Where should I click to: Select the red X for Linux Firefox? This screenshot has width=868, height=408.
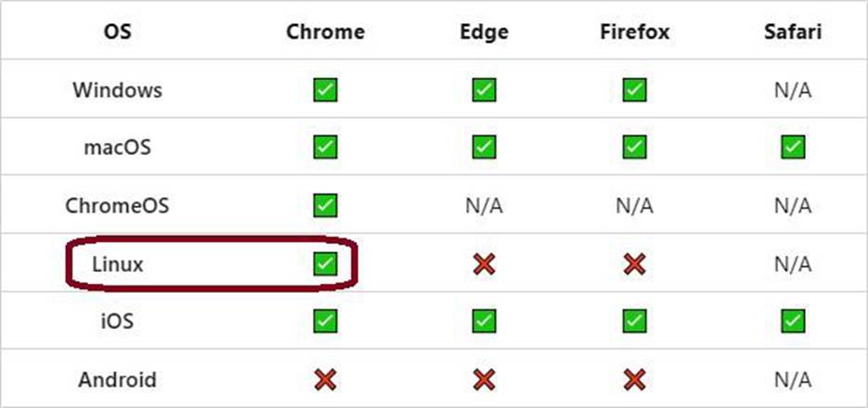click(x=634, y=264)
